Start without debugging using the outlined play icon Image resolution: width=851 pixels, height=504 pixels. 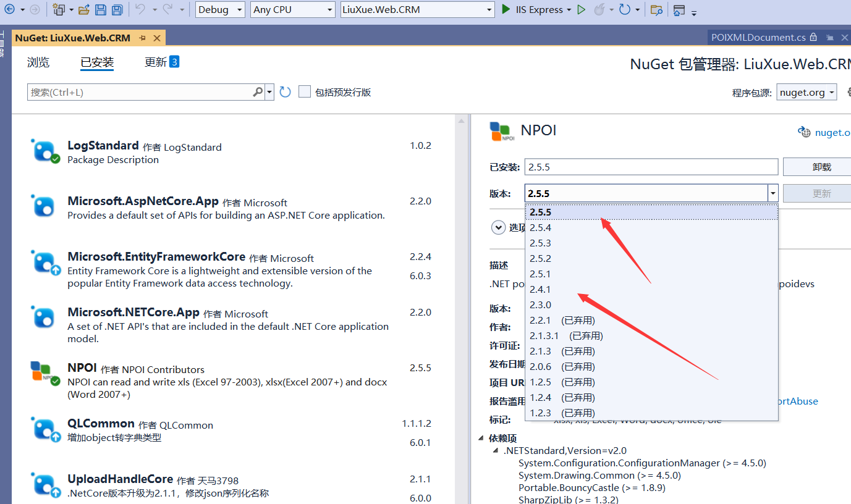tap(581, 9)
